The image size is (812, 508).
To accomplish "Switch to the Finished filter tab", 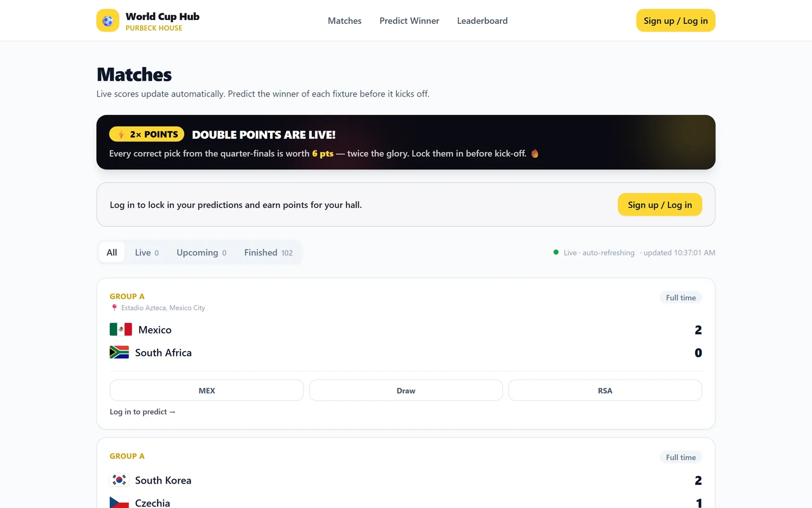I will [x=268, y=252].
